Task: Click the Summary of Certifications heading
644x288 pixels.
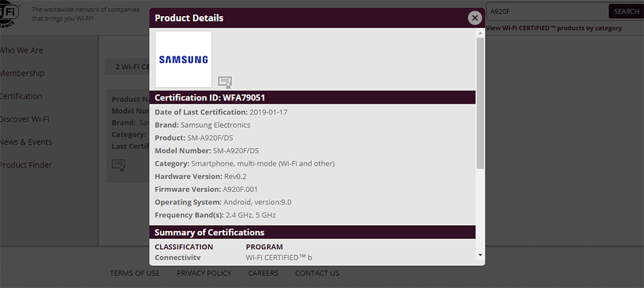Action: point(209,232)
